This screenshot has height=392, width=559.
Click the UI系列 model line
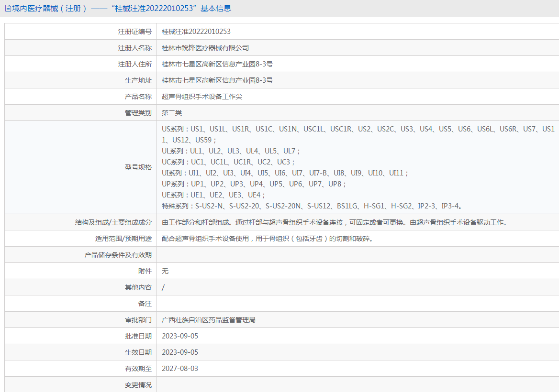285,173
